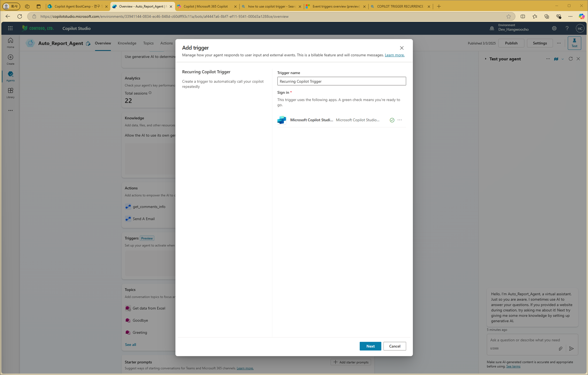Refresh the test conversation
Screen dimensions: 588x375
click(571, 59)
